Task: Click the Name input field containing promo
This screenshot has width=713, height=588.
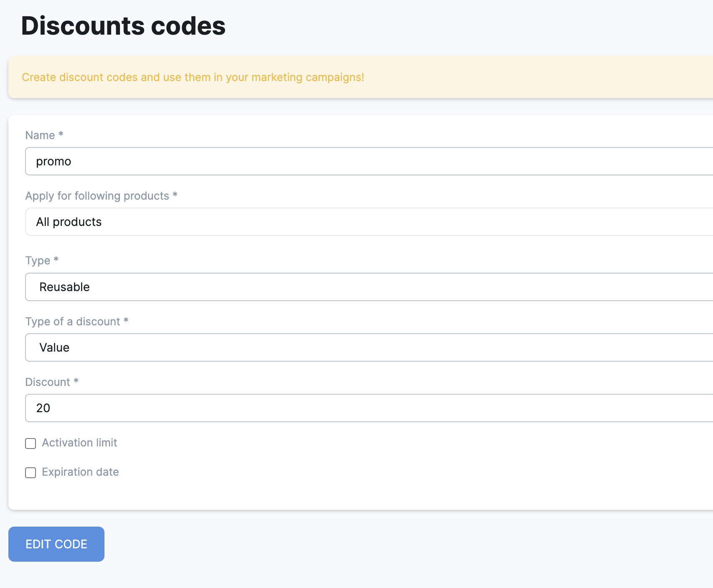Action: 368,161
